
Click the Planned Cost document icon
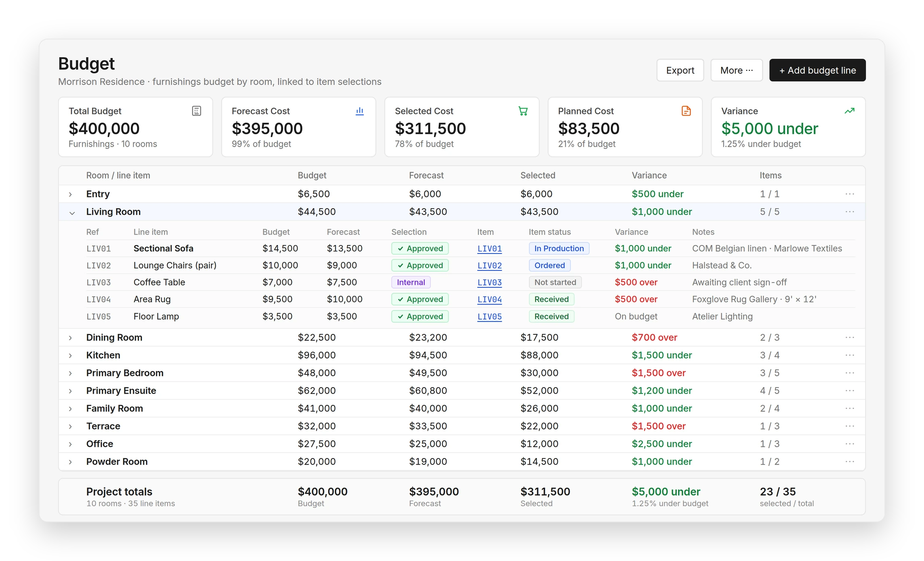coord(686,111)
